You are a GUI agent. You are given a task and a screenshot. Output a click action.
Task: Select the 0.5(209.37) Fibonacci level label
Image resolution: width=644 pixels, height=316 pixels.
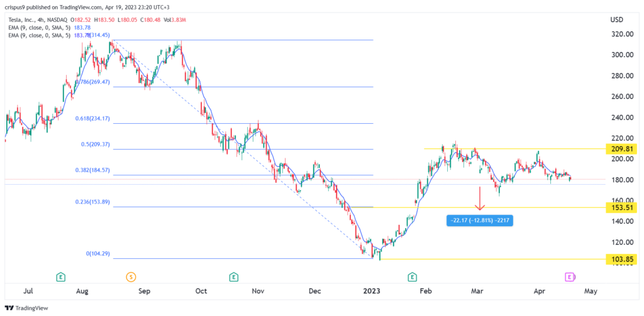96,144
